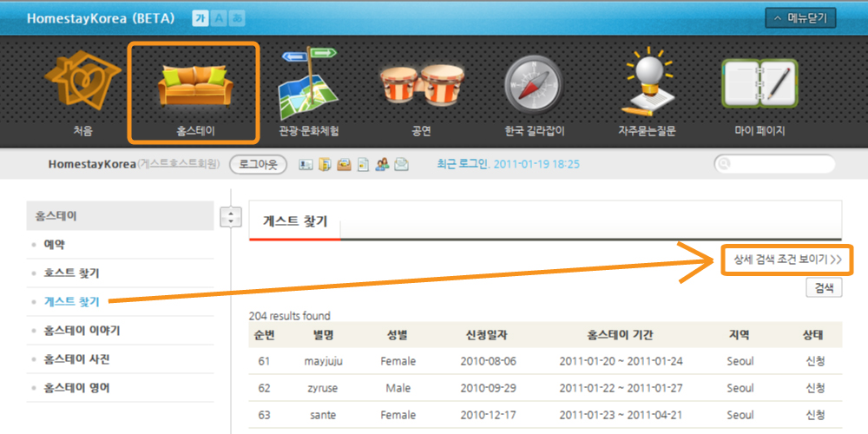Show detailed search via 상세 검색 조건 보이기

(788, 259)
